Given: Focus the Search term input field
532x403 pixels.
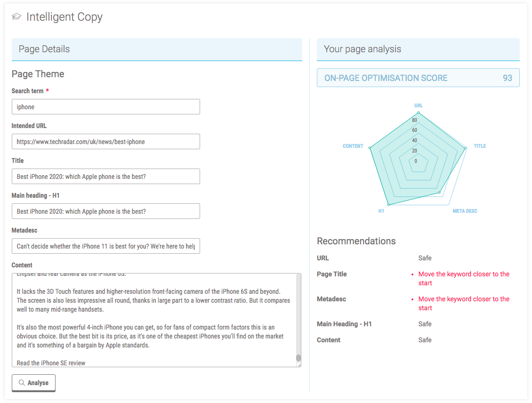Looking at the screenshot, I should (106, 107).
